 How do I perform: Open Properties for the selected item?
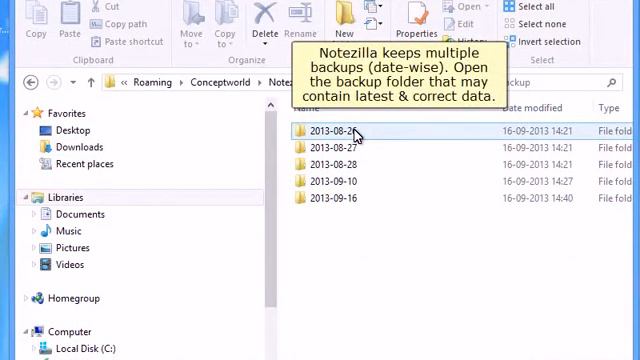coord(416,20)
